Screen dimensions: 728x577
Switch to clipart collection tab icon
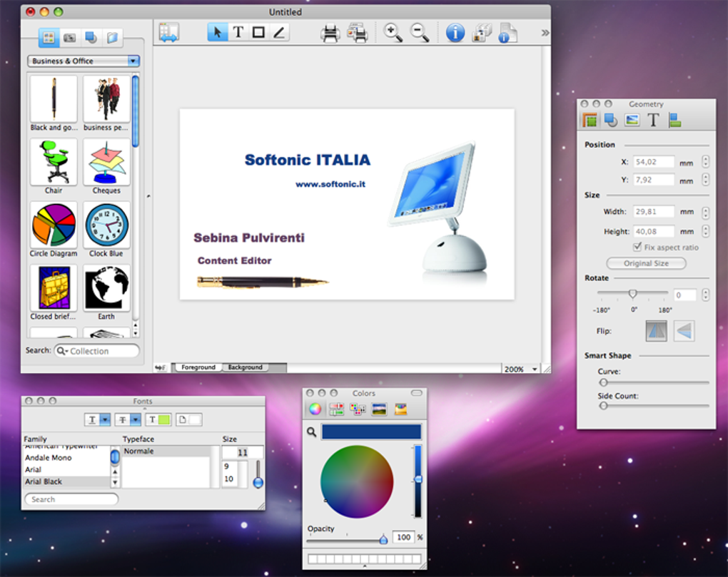pyautogui.click(x=49, y=38)
